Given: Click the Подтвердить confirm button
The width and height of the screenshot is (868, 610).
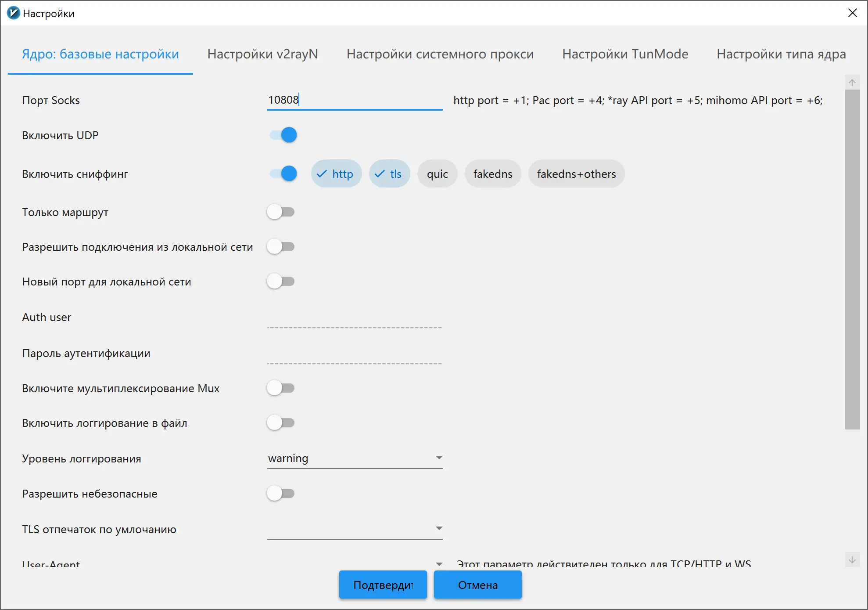Looking at the screenshot, I should (x=383, y=585).
